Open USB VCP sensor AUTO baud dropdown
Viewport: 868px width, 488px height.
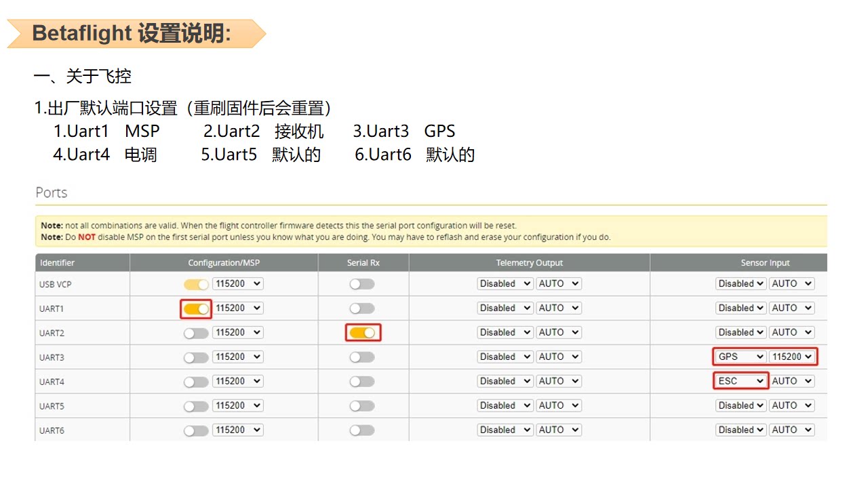pyautogui.click(x=791, y=284)
